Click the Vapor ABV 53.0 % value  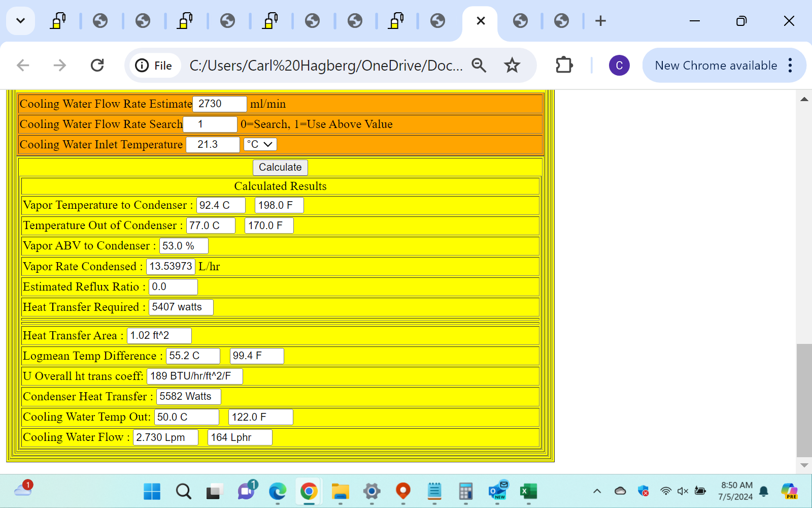(x=184, y=246)
